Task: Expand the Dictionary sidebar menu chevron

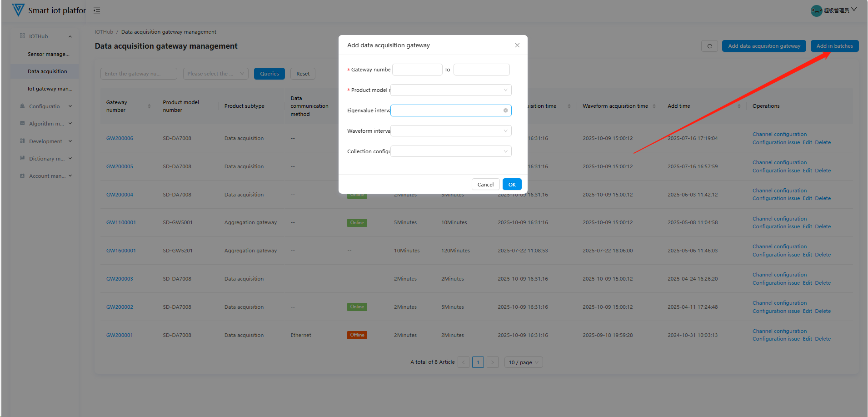Action: tap(70, 158)
